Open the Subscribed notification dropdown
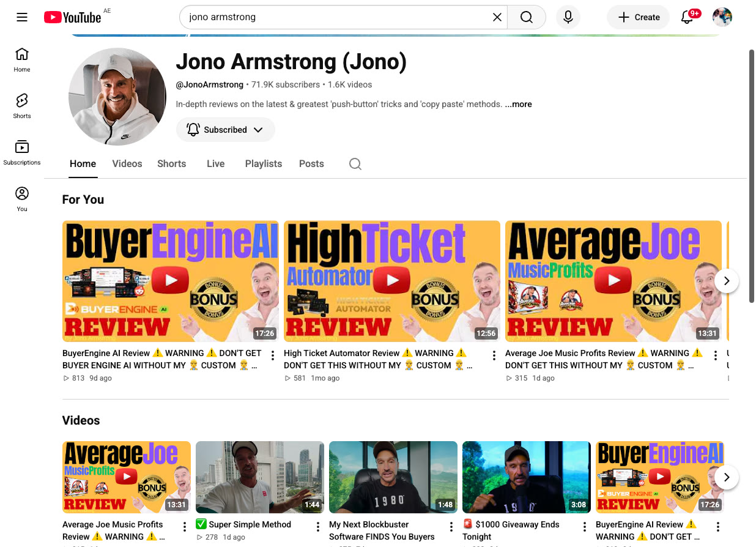756x547 pixels. 226,130
